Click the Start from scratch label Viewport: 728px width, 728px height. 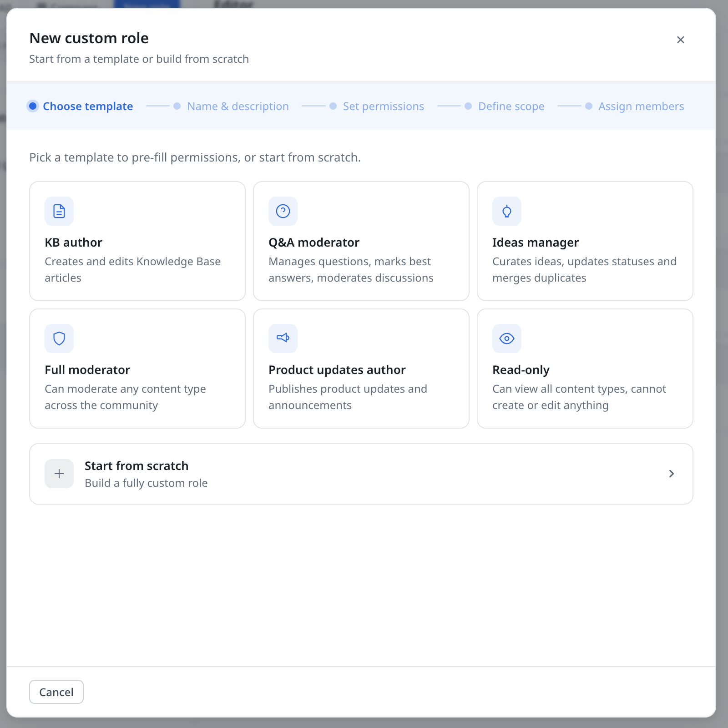tap(136, 466)
